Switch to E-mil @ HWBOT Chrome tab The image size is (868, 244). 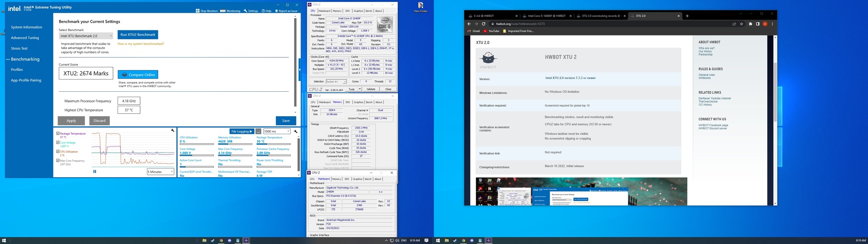coord(493,16)
